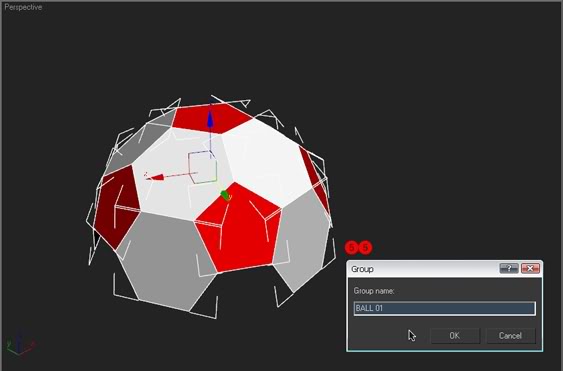Cancel the Group dialog
Viewport: 563px width, 371px height.
click(510, 335)
